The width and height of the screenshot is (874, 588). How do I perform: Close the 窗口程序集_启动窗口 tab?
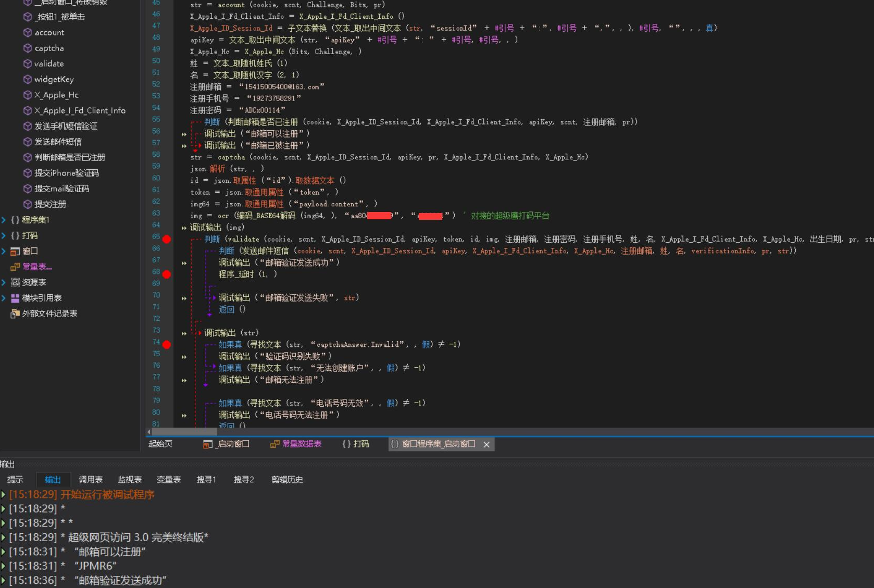[x=486, y=444]
